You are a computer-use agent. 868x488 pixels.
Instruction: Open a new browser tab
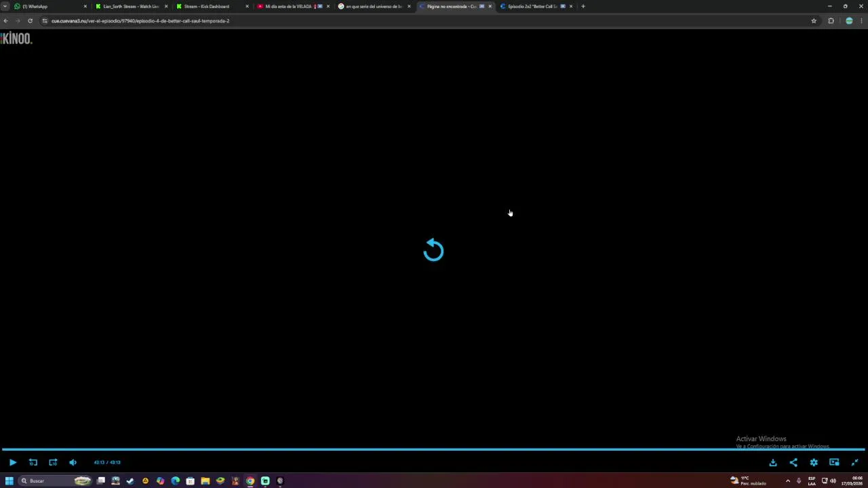[583, 6]
